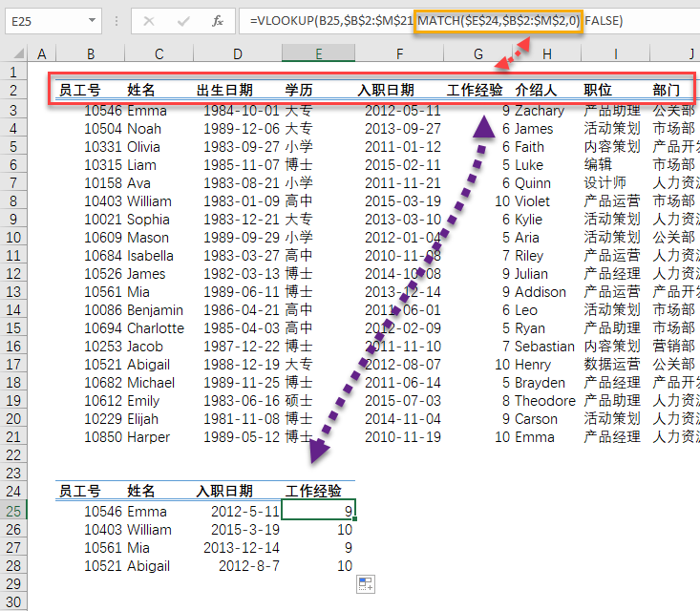This screenshot has width=700, height=611.
Task: Click the three-dot handle beside the Name Box
Action: click(x=117, y=20)
